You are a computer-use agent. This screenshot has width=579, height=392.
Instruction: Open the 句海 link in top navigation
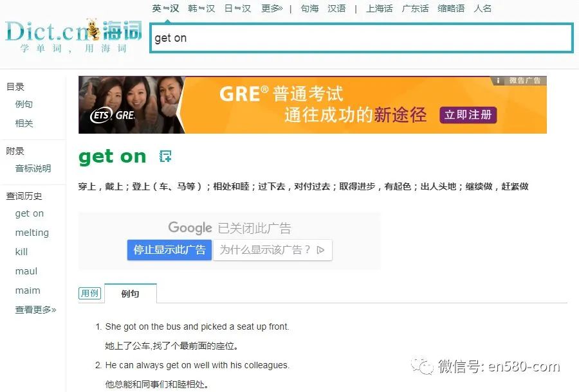(309, 8)
